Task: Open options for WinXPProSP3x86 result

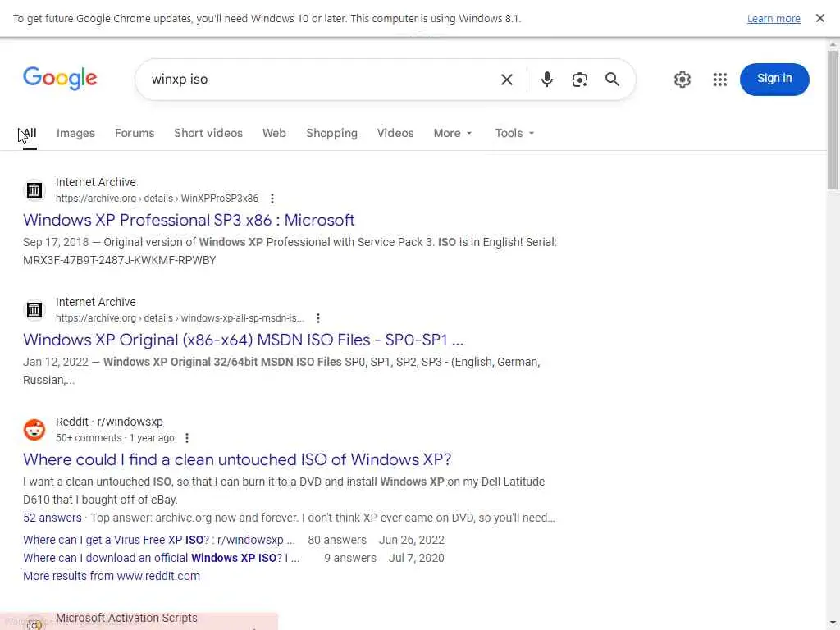Action: pyautogui.click(x=272, y=199)
